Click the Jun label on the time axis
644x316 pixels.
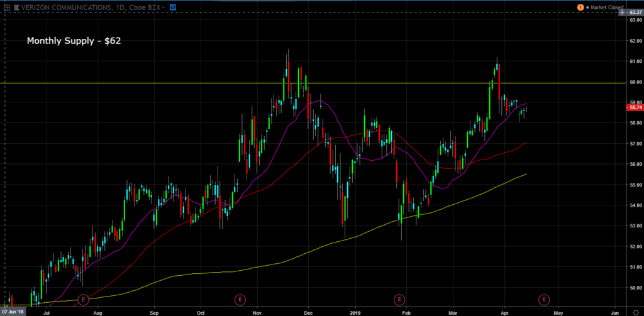pyautogui.click(x=615, y=312)
